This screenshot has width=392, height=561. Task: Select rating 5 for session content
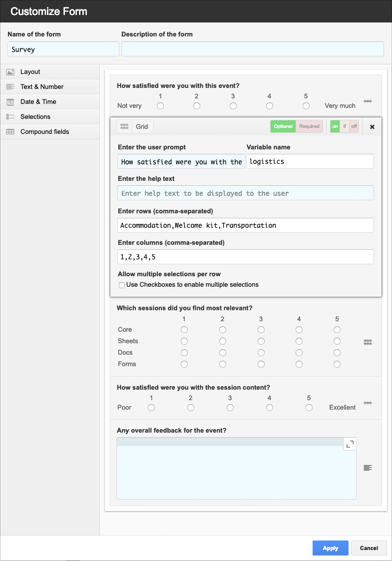tap(309, 408)
